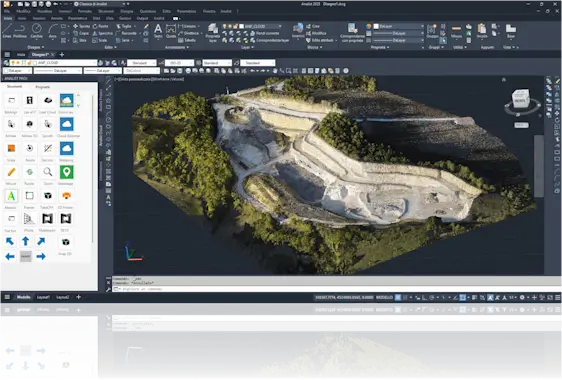Open the Proprietà layer tool
The width and height of the screenshot is (562, 380).
213,32
